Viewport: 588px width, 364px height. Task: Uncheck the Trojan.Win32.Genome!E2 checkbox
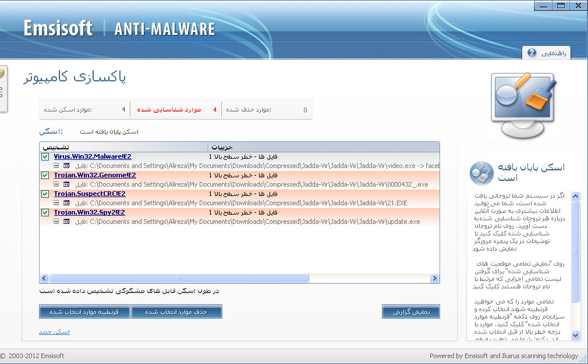pos(45,175)
